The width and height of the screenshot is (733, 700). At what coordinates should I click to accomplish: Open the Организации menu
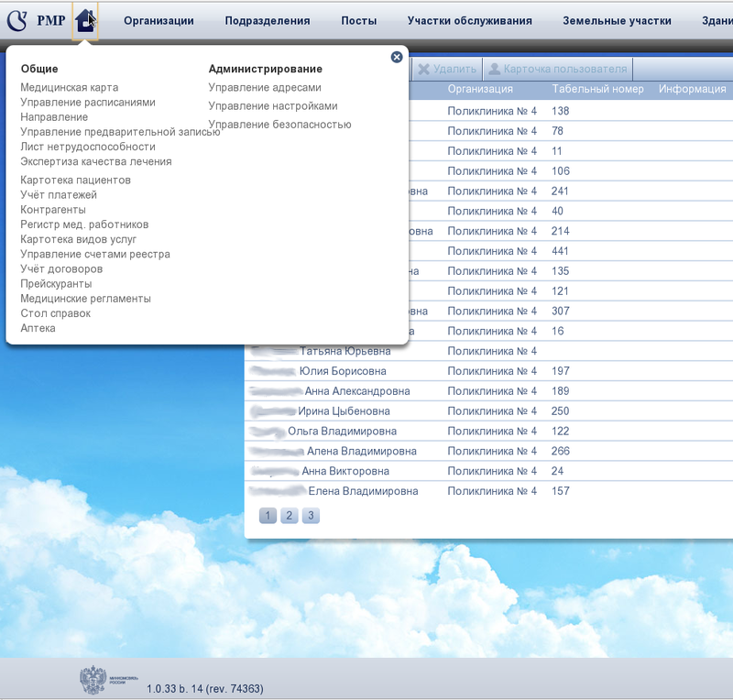click(159, 20)
